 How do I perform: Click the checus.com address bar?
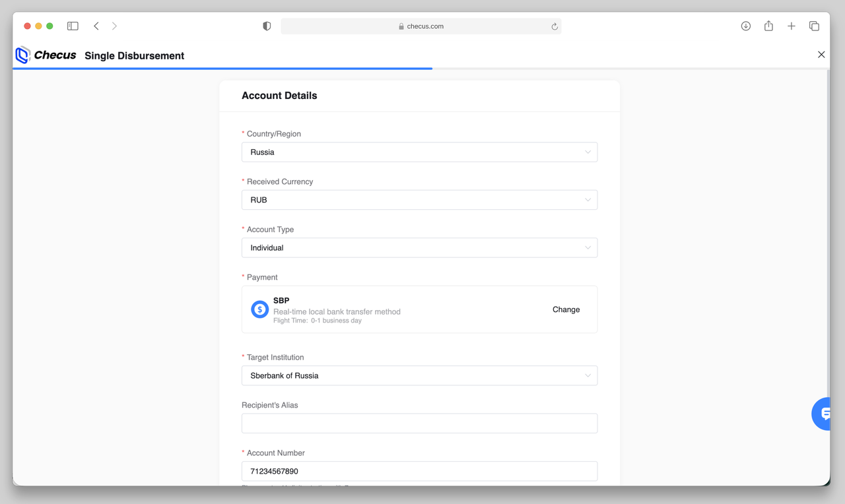[421, 26]
